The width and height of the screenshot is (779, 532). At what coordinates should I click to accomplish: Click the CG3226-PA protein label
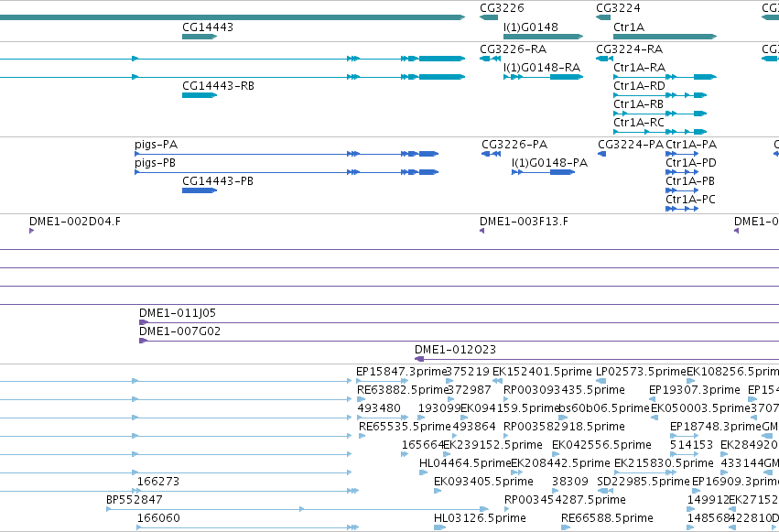pyautogui.click(x=514, y=145)
